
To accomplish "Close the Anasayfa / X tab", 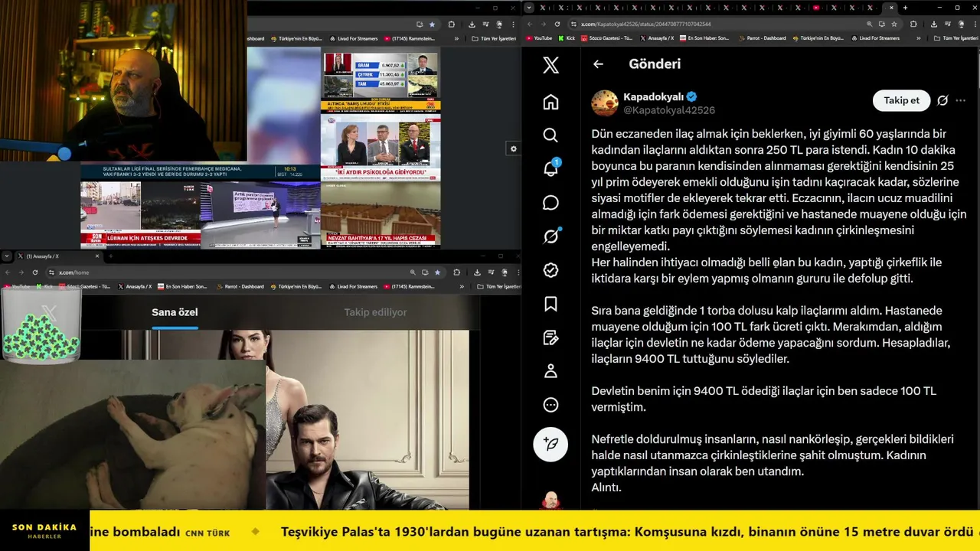I will 96,256.
